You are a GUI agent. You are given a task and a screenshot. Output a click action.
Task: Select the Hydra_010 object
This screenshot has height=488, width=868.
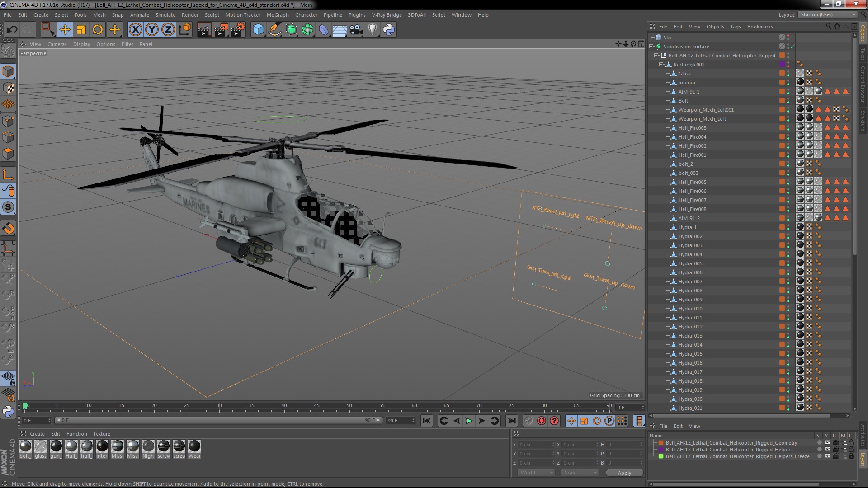(690, 309)
